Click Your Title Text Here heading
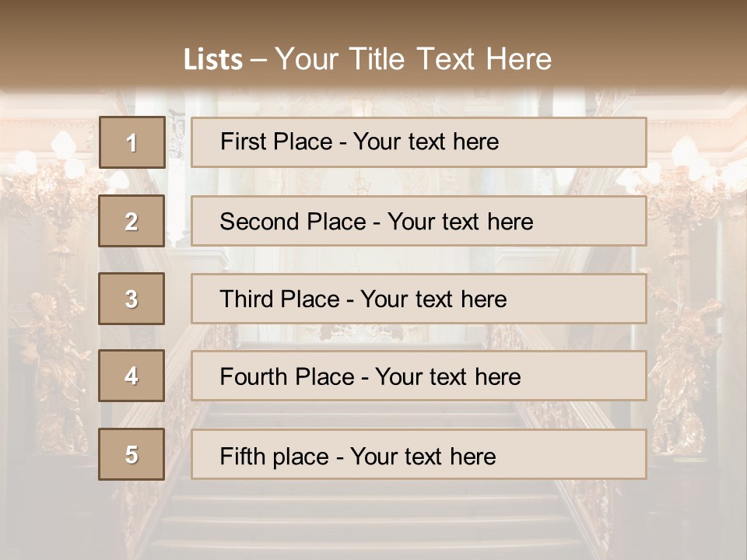The width and height of the screenshot is (747, 560). click(412, 59)
